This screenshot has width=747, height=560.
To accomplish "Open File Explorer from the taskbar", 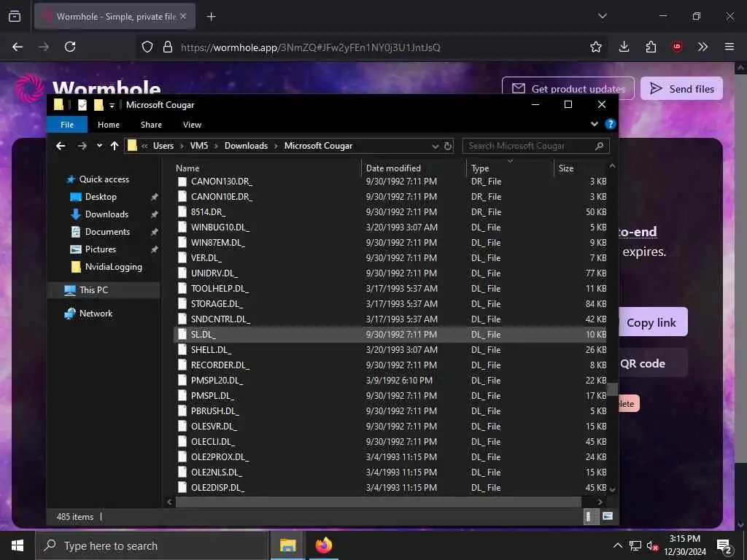I will click(x=287, y=545).
